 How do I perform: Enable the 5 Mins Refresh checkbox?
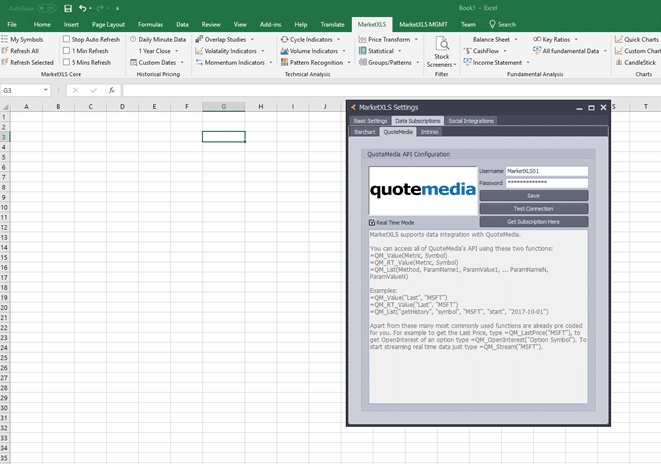(x=66, y=62)
